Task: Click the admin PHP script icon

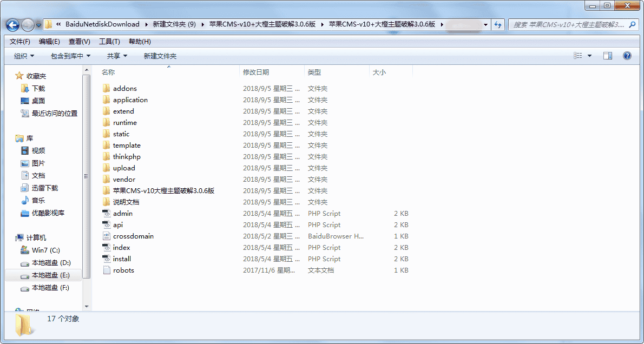Action: click(x=107, y=214)
